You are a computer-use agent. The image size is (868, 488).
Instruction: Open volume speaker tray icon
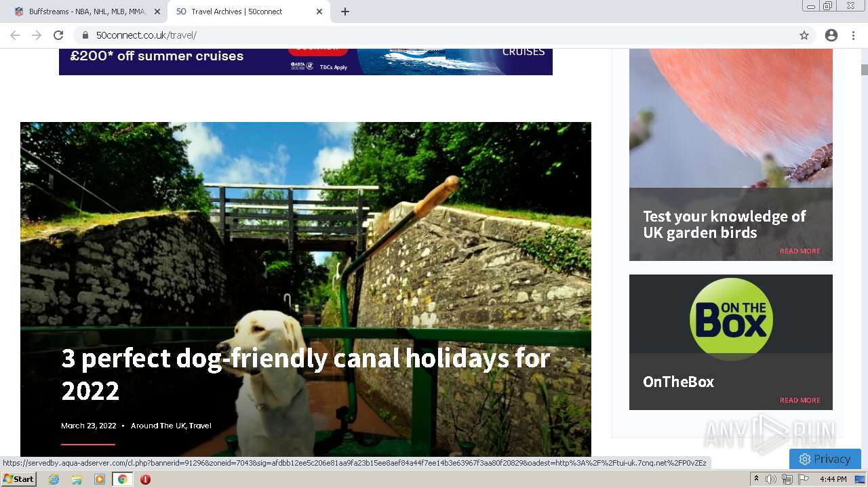pyautogui.click(x=771, y=479)
